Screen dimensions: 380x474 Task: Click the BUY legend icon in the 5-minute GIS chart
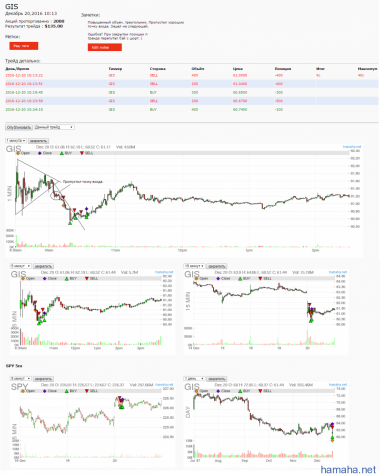pos(67,278)
